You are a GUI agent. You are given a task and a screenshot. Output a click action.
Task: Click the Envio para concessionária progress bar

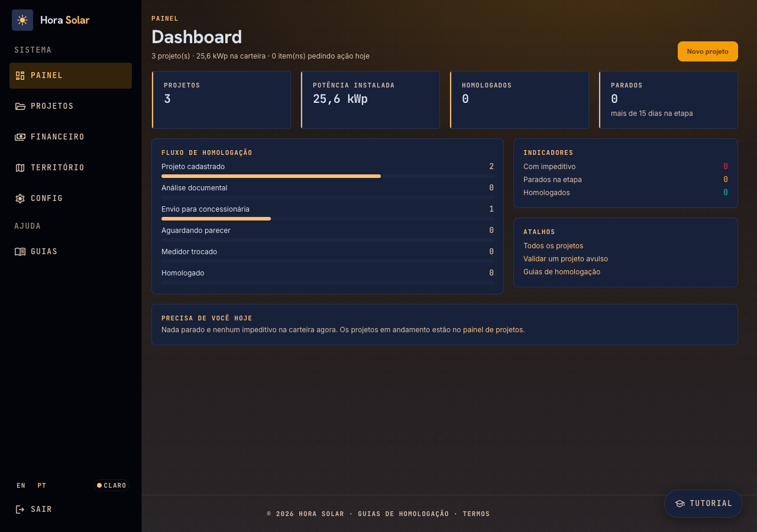[328, 219]
